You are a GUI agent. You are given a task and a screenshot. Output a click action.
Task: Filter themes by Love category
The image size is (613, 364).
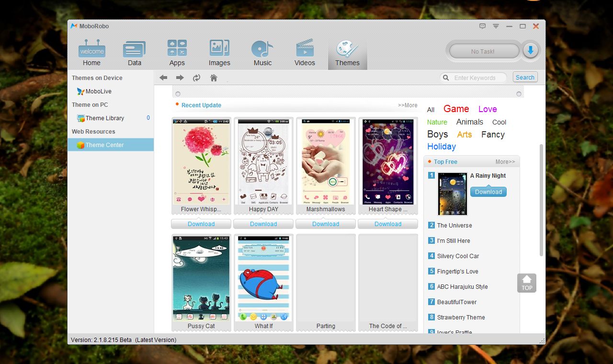click(488, 109)
